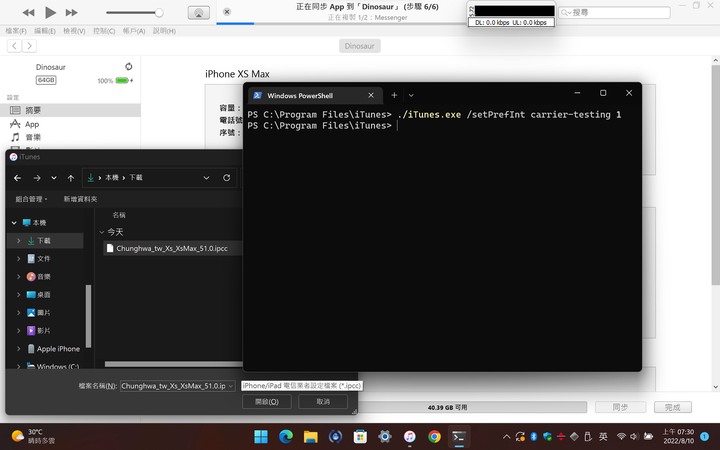720x450 pixels.
Task: Open Microsoft Store from taskbar
Action: (360, 437)
